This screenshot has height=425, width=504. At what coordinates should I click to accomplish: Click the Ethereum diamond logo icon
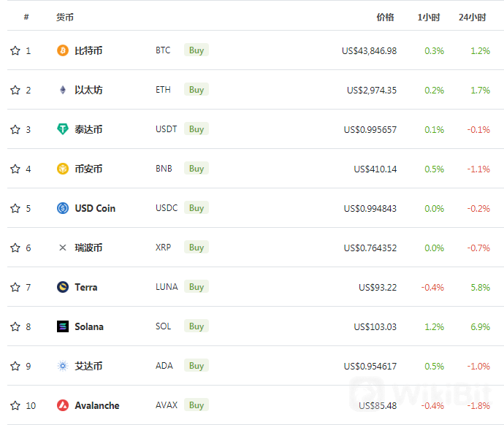click(x=63, y=90)
